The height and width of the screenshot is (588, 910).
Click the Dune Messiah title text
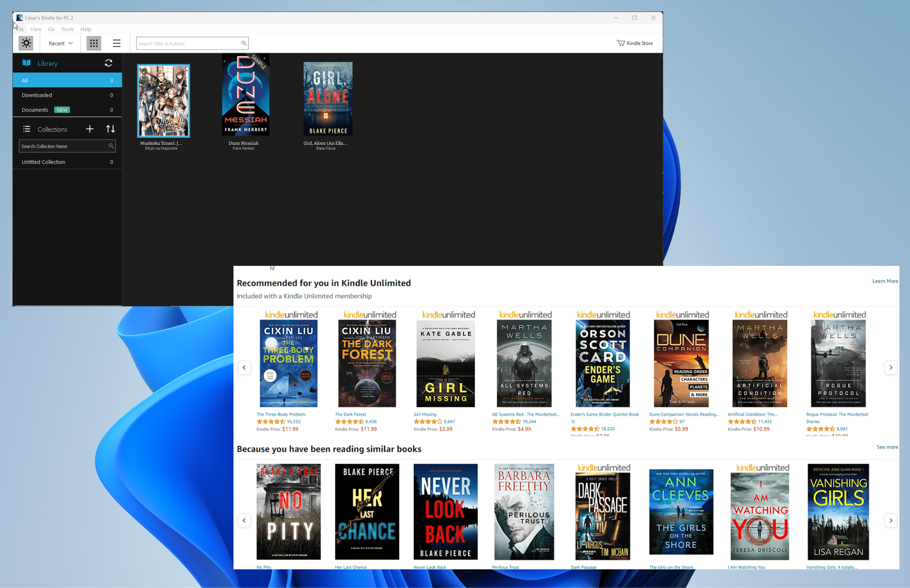tap(244, 143)
